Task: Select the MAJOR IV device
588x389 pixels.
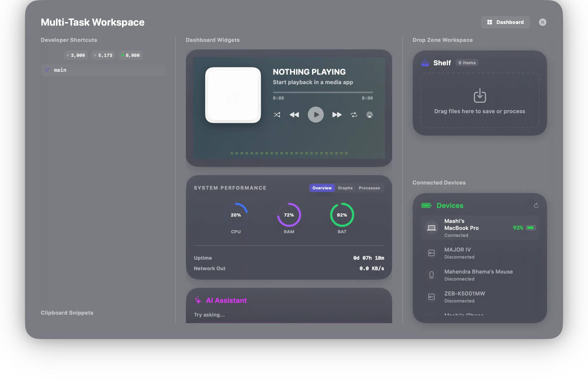Action: [x=480, y=253]
